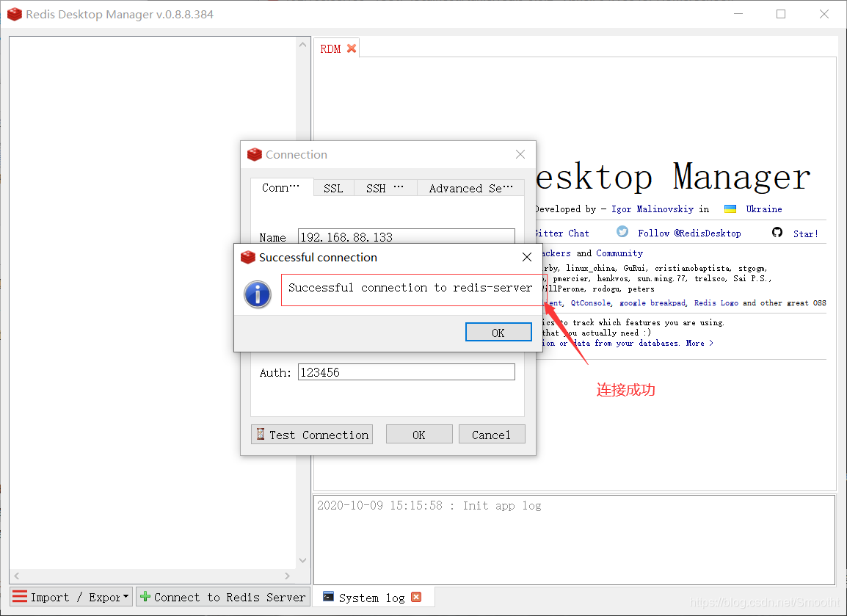Open the Redis Logo link
The width and height of the screenshot is (847, 616).
pyautogui.click(x=716, y=303)
